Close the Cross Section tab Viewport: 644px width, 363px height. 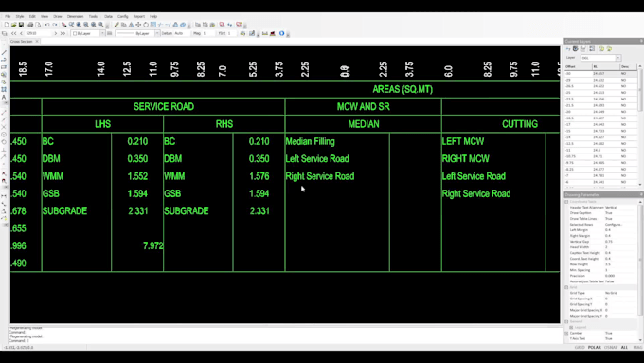point(37,41)
